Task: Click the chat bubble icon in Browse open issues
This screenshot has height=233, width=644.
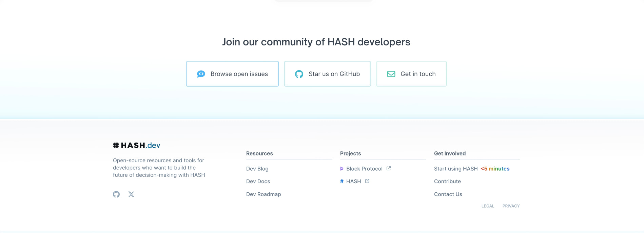Action: pos(201,74)
